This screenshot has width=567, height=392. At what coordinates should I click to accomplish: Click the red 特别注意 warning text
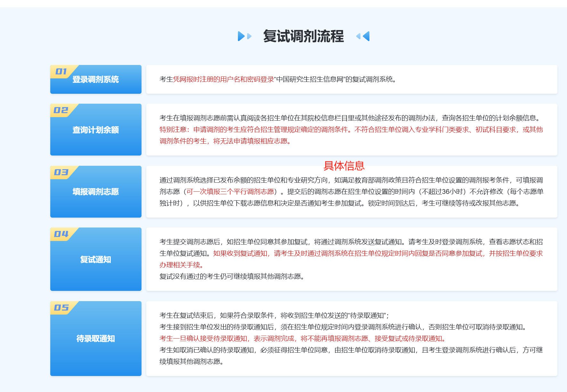351,130
